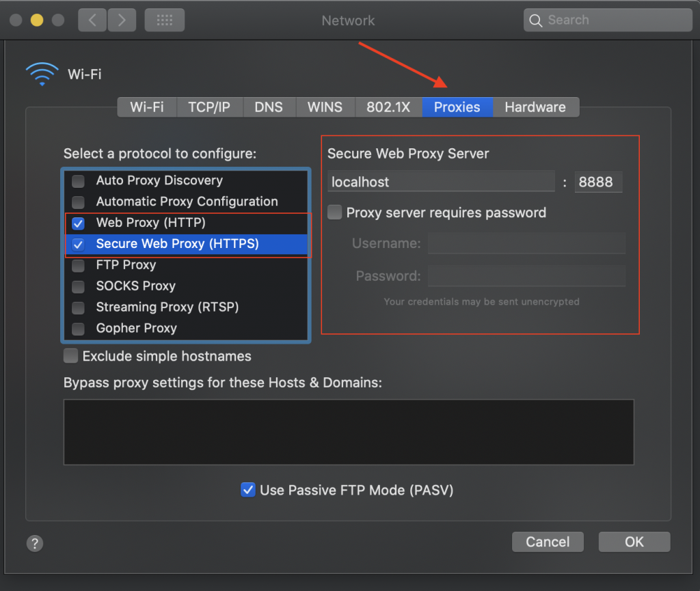Click the Wi-Fi signal icon

[42, 74]
